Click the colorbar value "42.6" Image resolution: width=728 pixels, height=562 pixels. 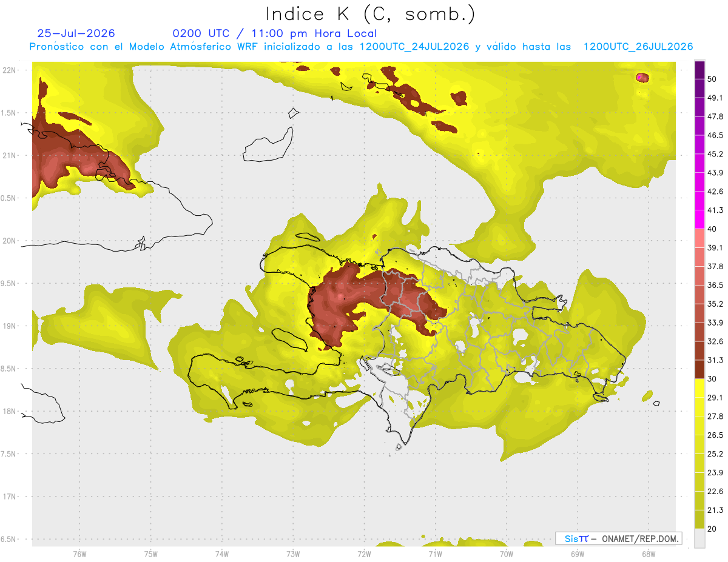coord(715,192)
